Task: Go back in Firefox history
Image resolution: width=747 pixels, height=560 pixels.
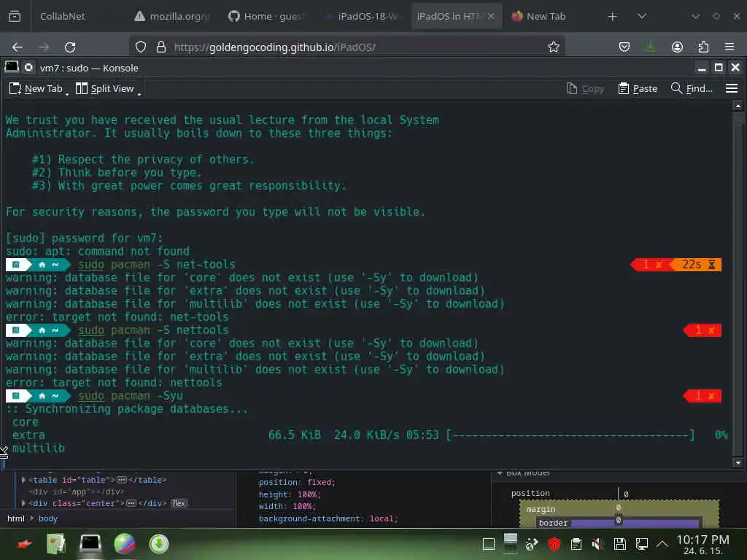Action: (x=18, y=47)
